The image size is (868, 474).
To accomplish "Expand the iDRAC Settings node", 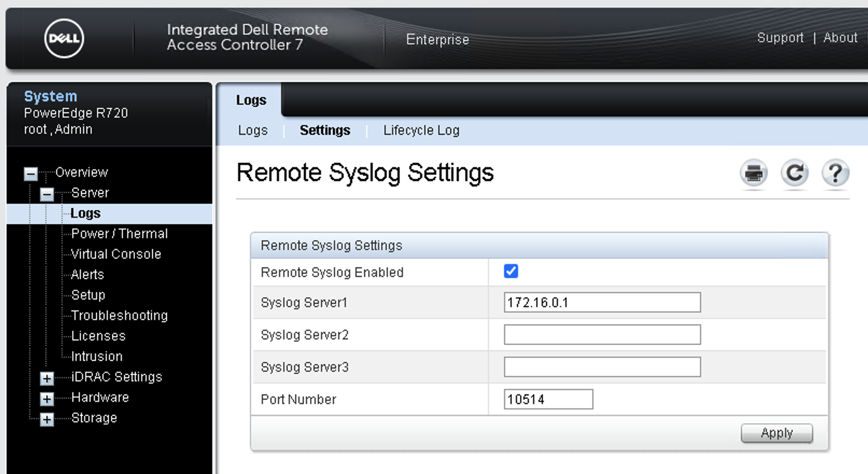I will [47, 378].
